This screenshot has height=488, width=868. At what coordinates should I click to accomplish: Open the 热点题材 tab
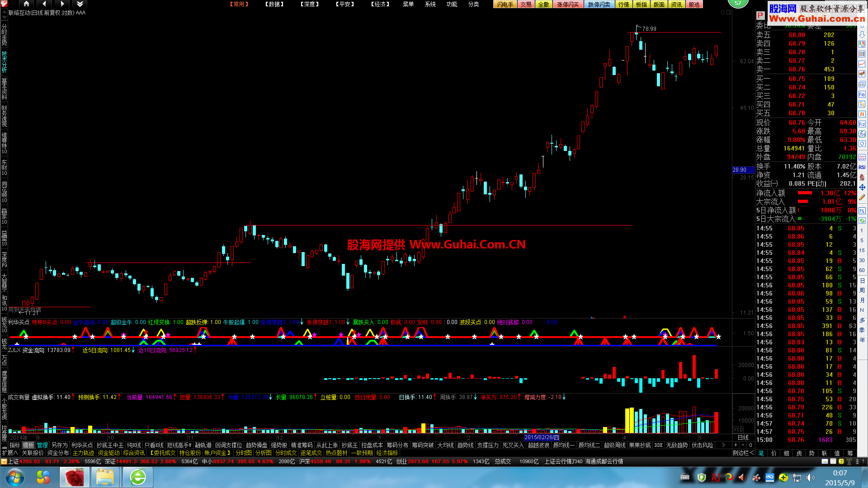click(x=337, y=453)
